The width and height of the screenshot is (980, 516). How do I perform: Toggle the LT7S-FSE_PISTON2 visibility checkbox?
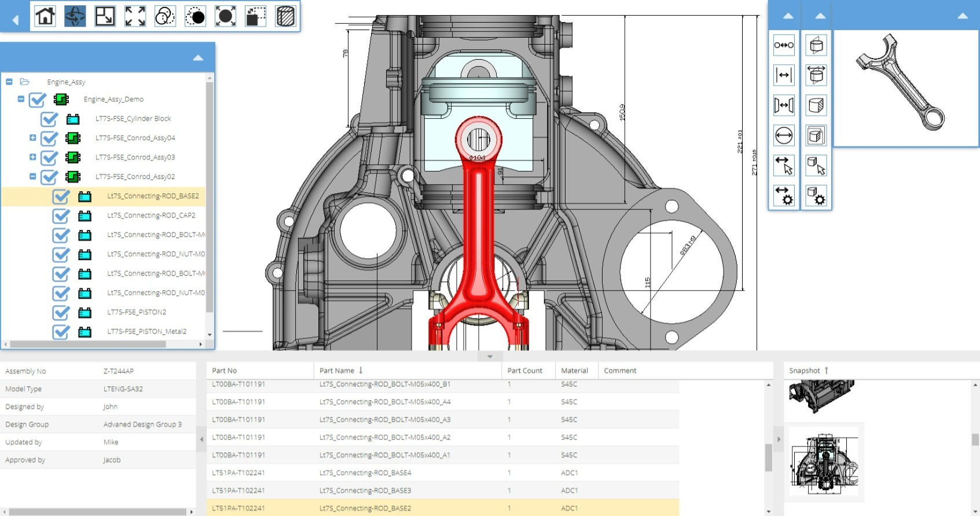[61, 313]
